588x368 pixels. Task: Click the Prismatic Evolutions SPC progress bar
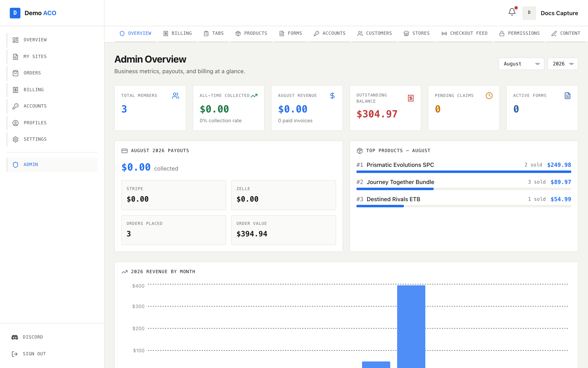[464, 172]
